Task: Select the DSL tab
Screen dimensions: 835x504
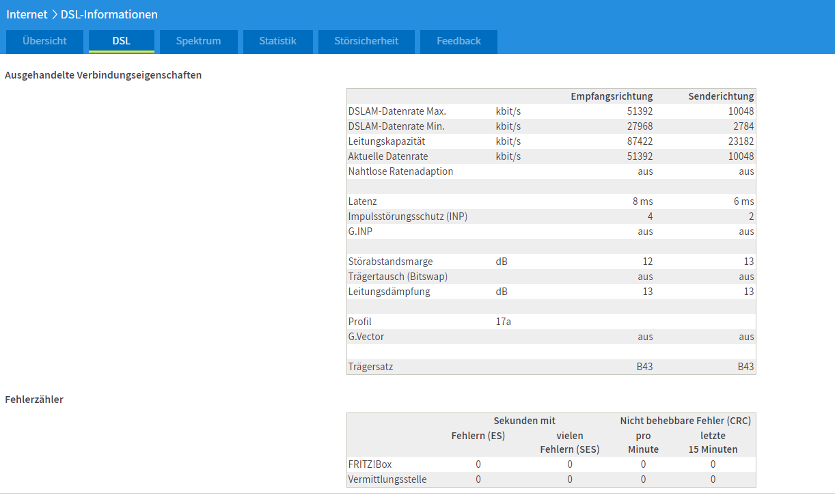Action: [x=121, y=41]
